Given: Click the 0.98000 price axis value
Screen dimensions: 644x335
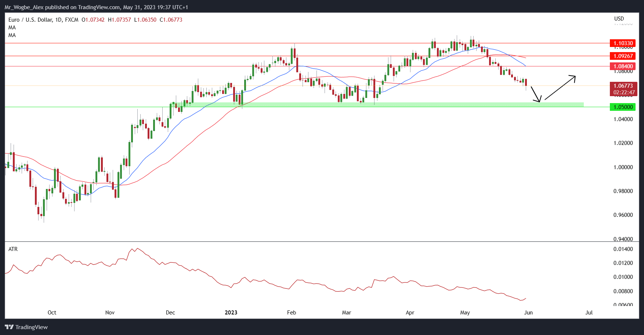Looking at the screenshot, I should [623, 191].
